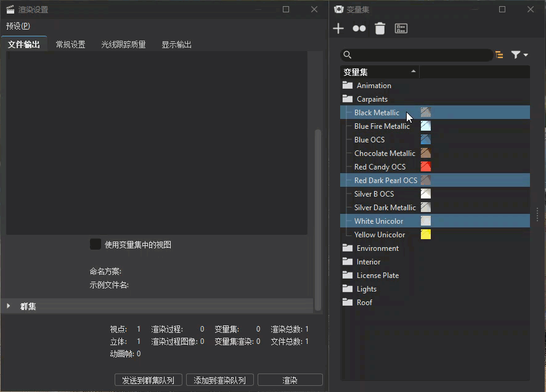Screen dimensions: 546x392
Task: Enable 使用变量集中的视图 checkbox
Action: tap(96, 243)
